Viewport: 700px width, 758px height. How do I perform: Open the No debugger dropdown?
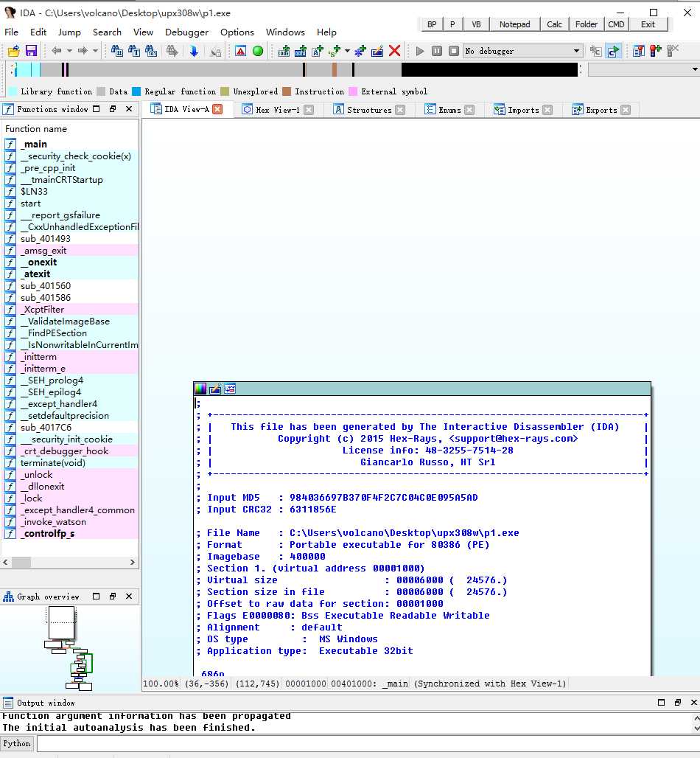(x=522, y=51)
